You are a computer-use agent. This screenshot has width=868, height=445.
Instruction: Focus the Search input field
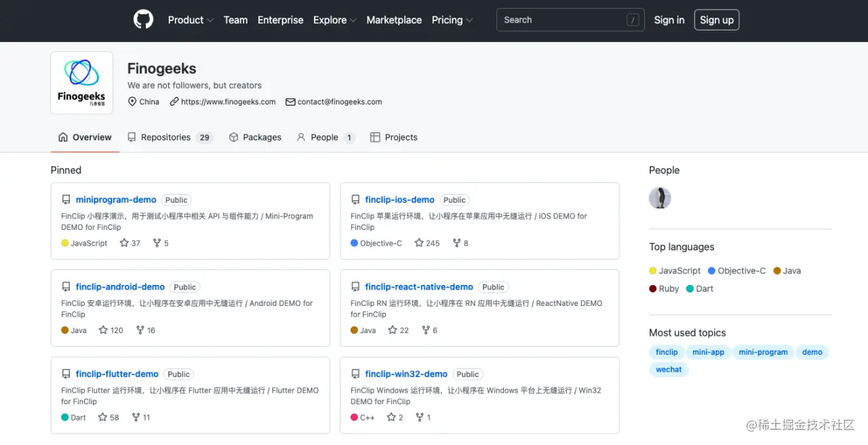[x=570, y=20]
